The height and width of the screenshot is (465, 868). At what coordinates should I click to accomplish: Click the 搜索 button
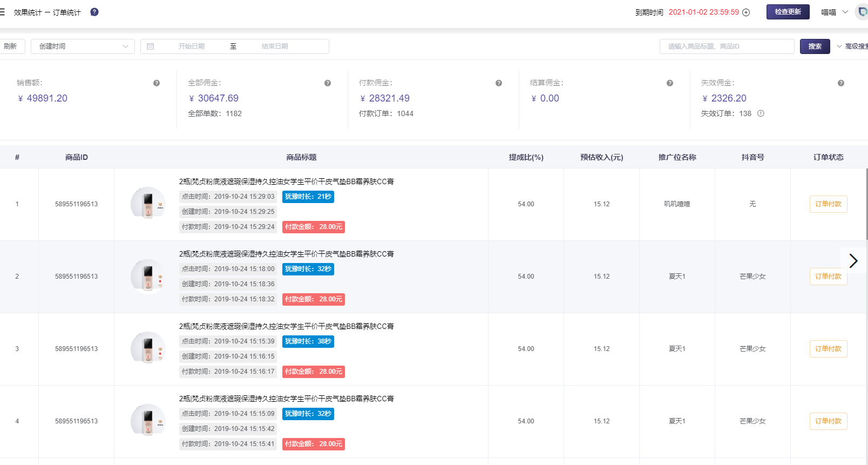click(815, 46)
